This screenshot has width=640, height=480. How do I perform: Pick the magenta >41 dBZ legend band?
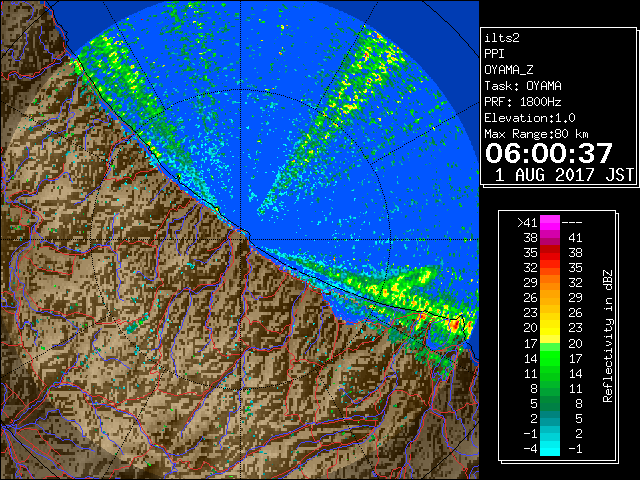point(550,223)
